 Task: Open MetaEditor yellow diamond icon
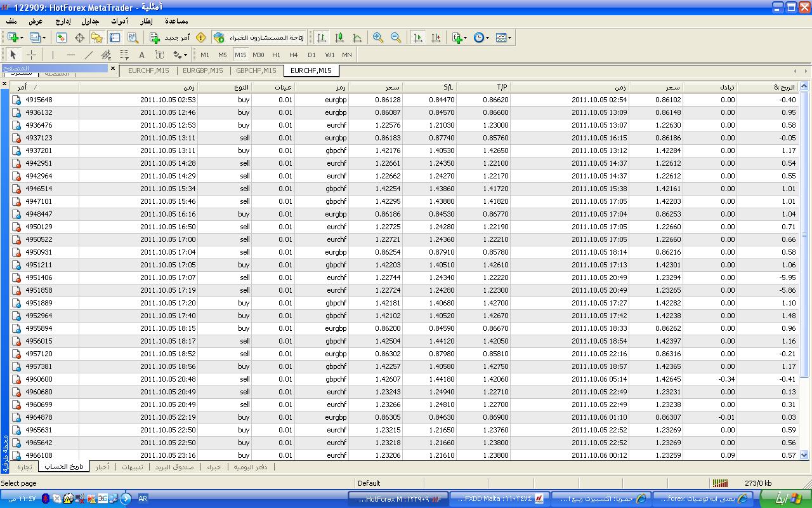(x=201, y=38)
